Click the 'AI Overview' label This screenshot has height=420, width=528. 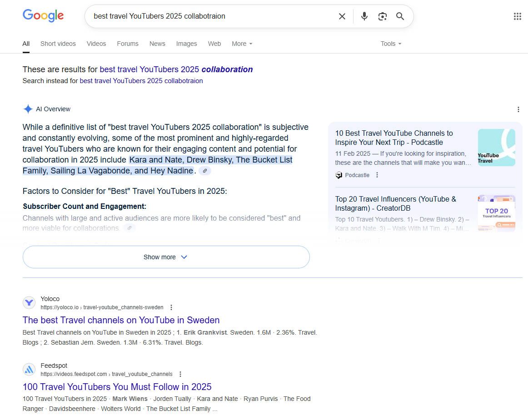pos(53,109)
